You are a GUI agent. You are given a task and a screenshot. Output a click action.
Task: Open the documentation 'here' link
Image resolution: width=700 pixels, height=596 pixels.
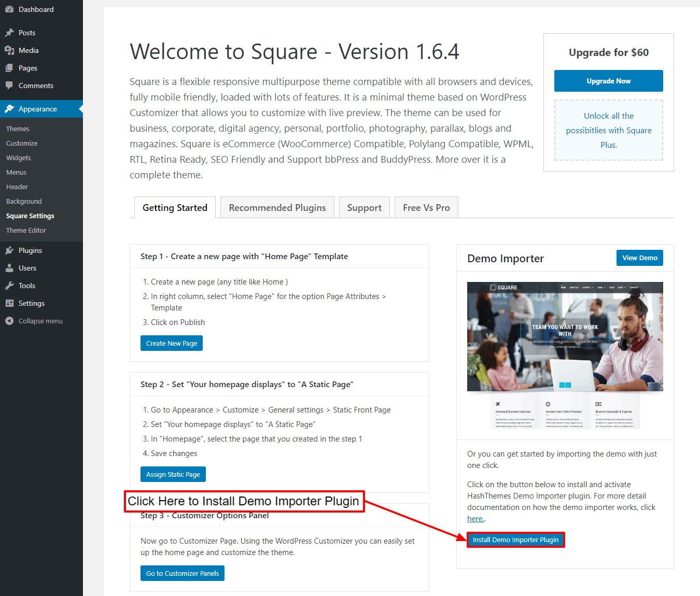[475, 519]
